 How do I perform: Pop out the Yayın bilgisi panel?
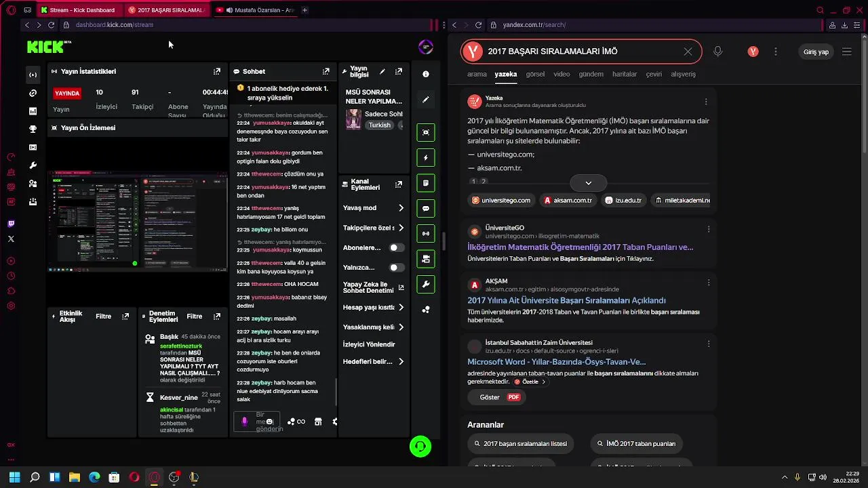pyautogui.click(x=399, y=71)
